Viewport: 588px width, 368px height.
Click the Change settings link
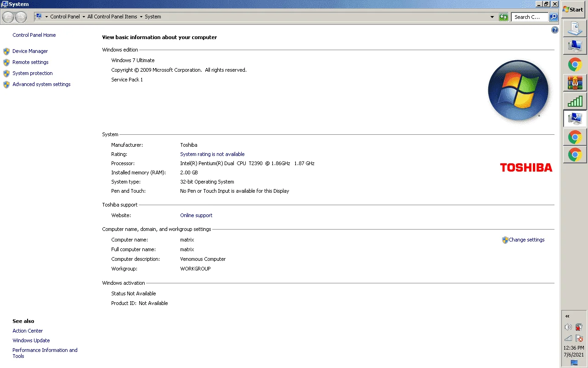tap(526, 240)
